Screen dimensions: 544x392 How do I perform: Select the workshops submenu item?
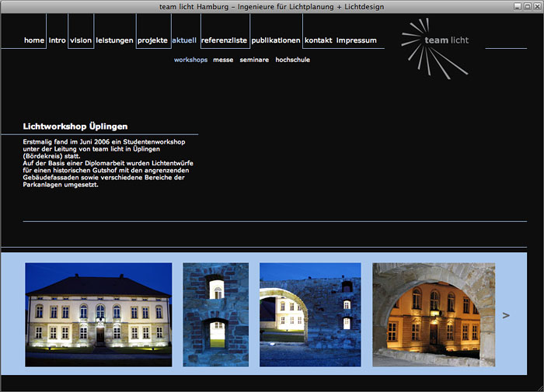[x=191, y=60]
